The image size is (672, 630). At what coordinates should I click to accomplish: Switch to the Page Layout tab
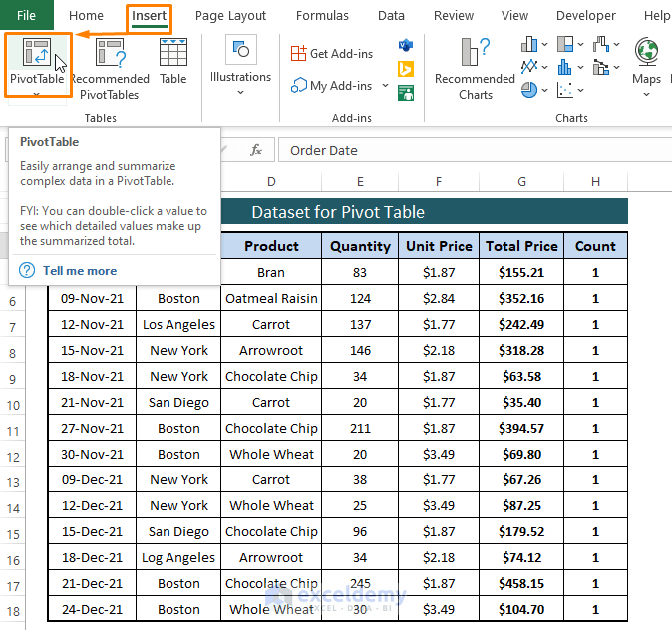click(x=230, y=16)
